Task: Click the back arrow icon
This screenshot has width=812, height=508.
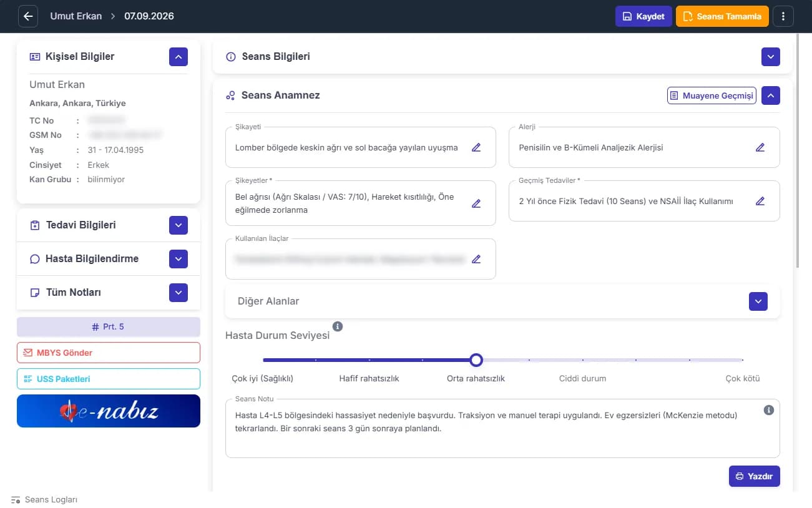Action: click(x=28, y=16)
